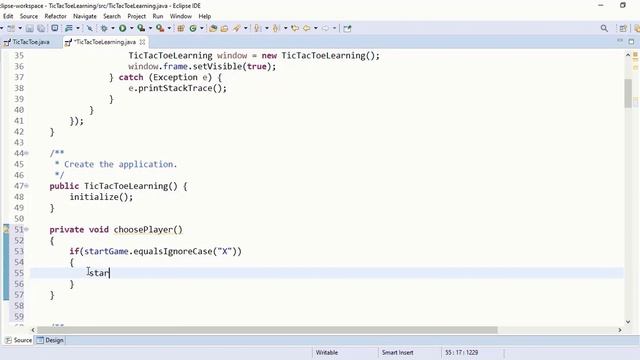Toggle Pin Editor toolbar icon
Viewport: 640px width, 360px height.
click(347, 28)
